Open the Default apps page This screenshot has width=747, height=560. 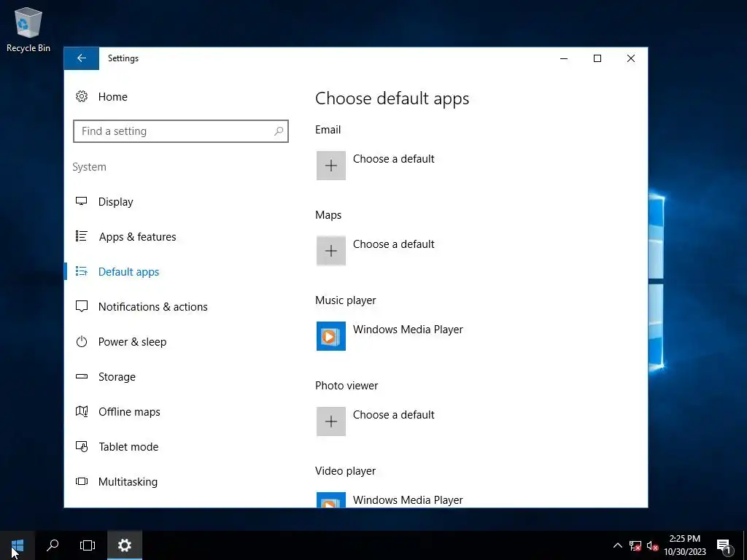coord(128,271)
